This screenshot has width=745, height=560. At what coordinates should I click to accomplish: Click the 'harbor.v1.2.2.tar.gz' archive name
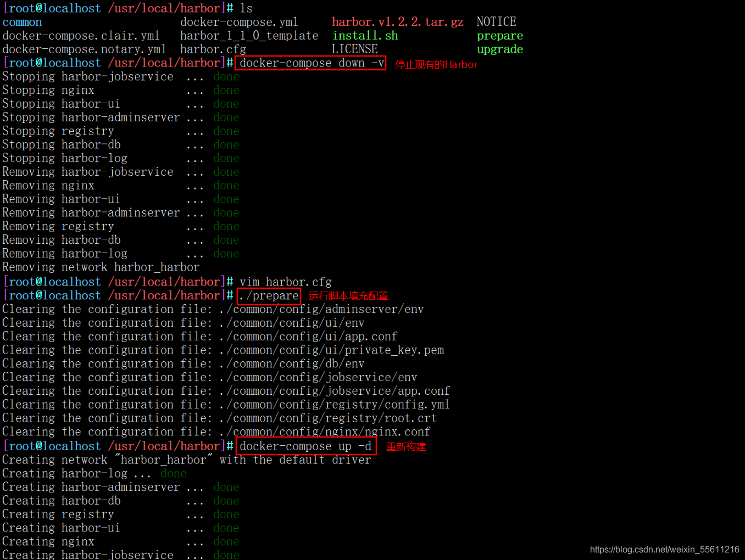tap(398, 22)
